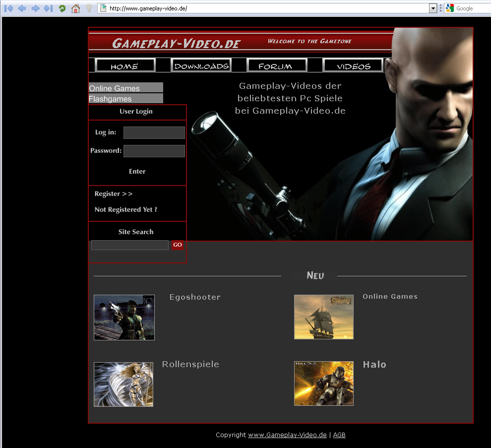
Task: Click the Gameplay-Videos der beliebtesten Pc Spiele text
Action: click(x=290, y=98)
